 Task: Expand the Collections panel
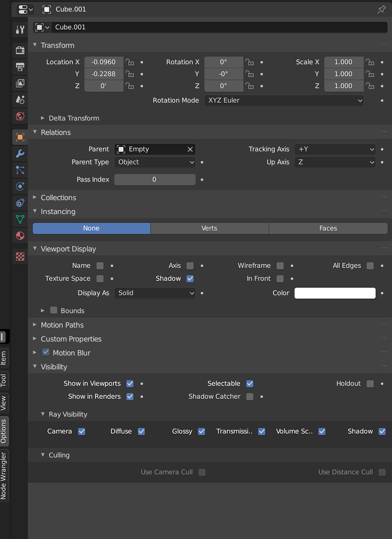34,197
